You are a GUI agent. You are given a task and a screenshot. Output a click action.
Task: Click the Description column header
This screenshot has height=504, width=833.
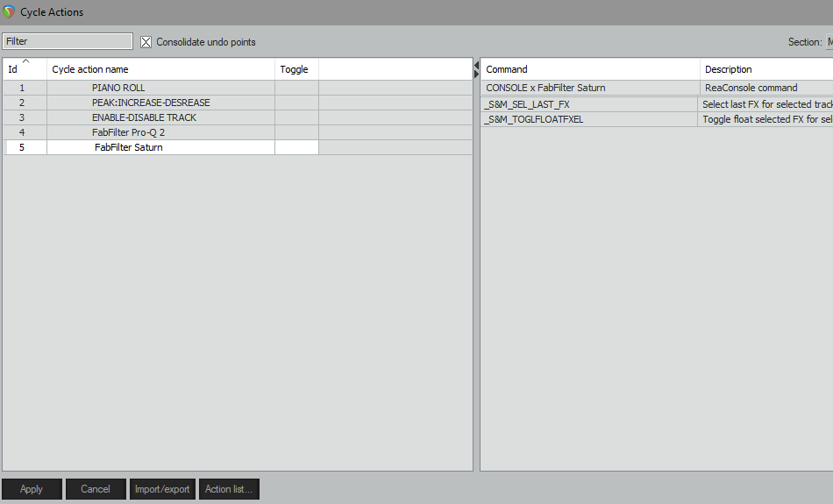point(766,69)
